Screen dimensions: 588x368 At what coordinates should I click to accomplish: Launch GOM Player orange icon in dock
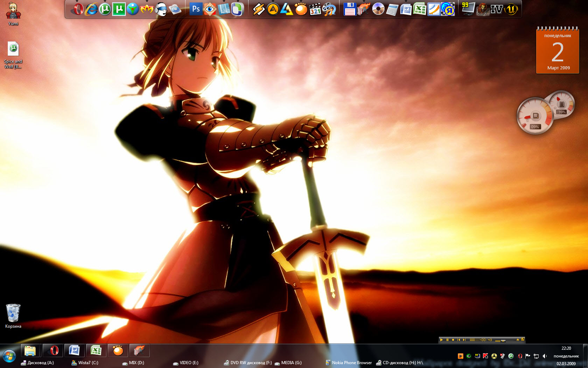301,9
